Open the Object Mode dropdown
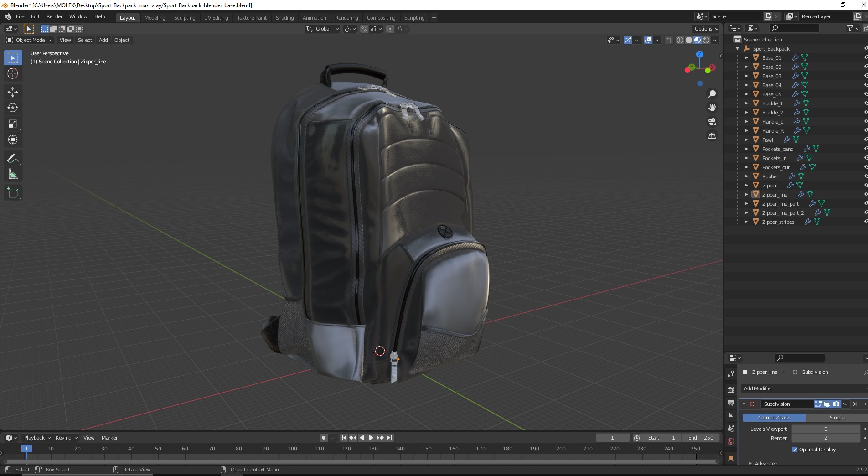868x476 pixels. [30, 40]
